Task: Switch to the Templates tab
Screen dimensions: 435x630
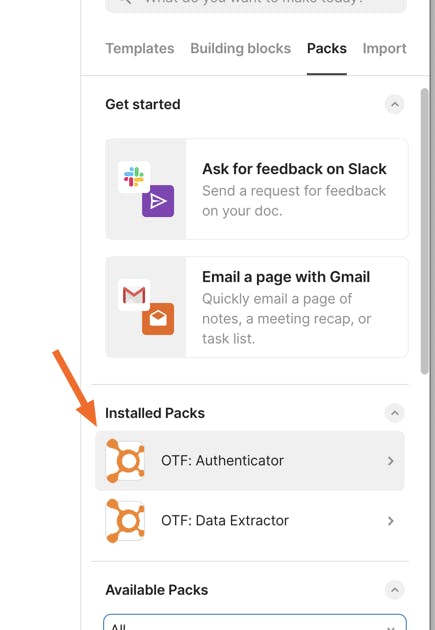Action: pyautogui.click(x=140, y=49)
